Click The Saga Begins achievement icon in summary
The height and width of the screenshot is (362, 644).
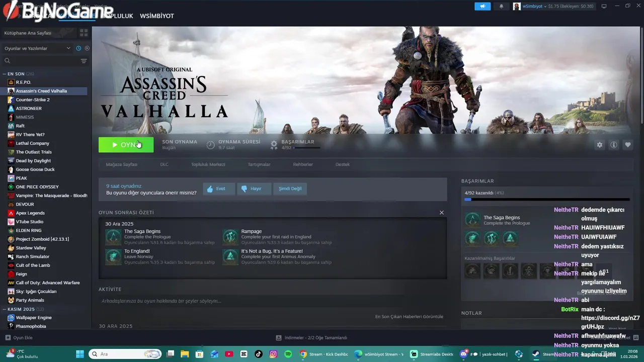click(x=113, y=237)
